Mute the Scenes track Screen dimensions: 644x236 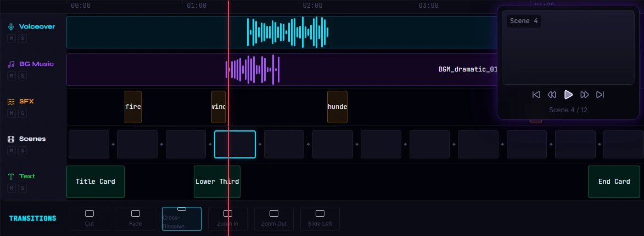pyautogui.click(x=12, y=151)
